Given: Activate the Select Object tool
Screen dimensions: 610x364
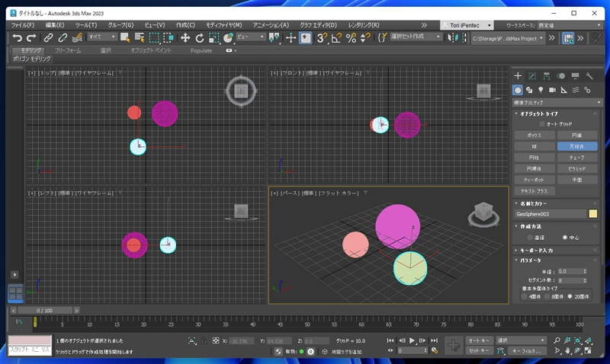Looking at the screenshot, I should (125, 37).
